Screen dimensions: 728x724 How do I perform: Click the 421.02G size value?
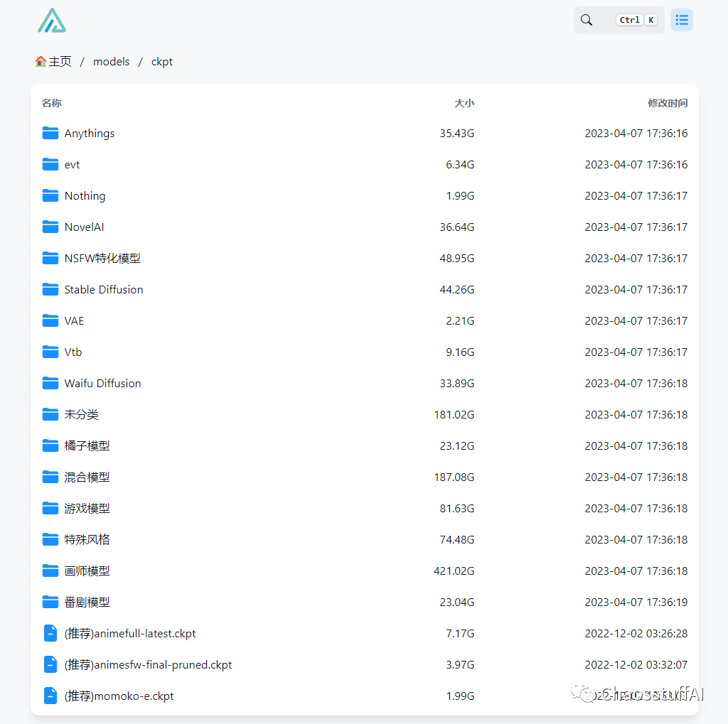tap(454, 571)
